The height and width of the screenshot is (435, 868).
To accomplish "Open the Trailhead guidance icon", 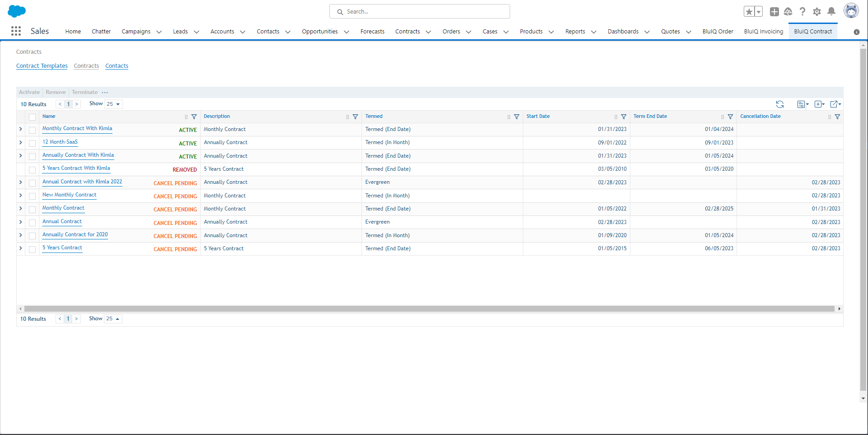I will coord(788,12).
